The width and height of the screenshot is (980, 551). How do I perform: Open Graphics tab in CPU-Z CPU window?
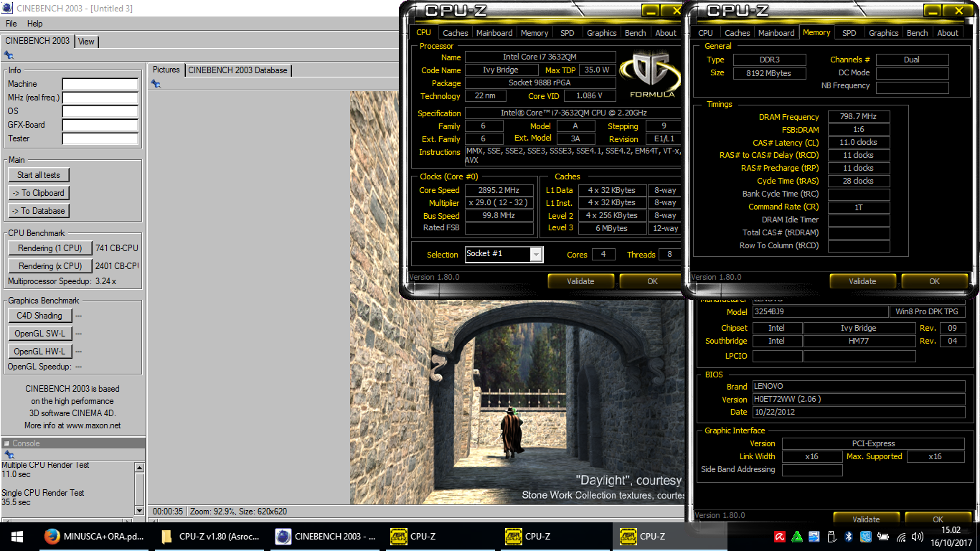[x=601, y=33]
